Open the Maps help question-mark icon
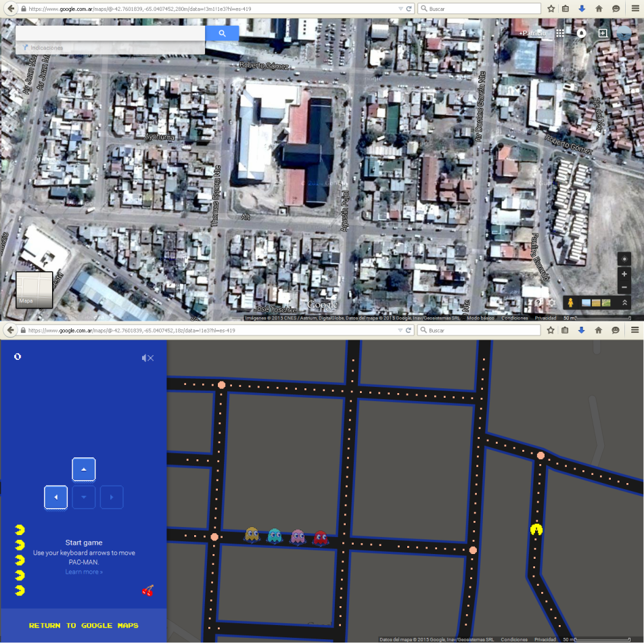This screenshot has width=644, height=644. [538, 302]
